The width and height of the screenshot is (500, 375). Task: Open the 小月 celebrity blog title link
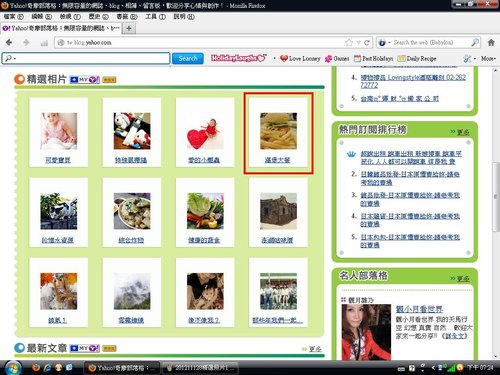419,309
